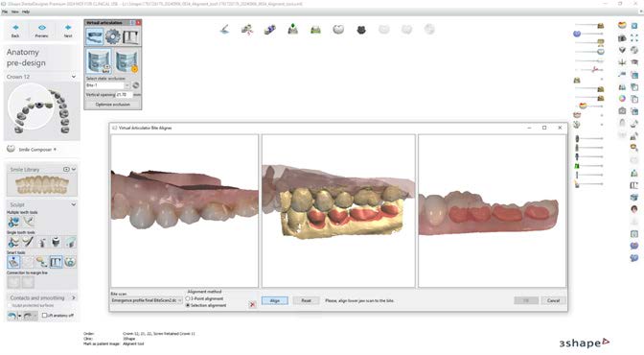Click the green arrow model icon in top toolbar
644x355 pixels.
click(x=293, y=29)
